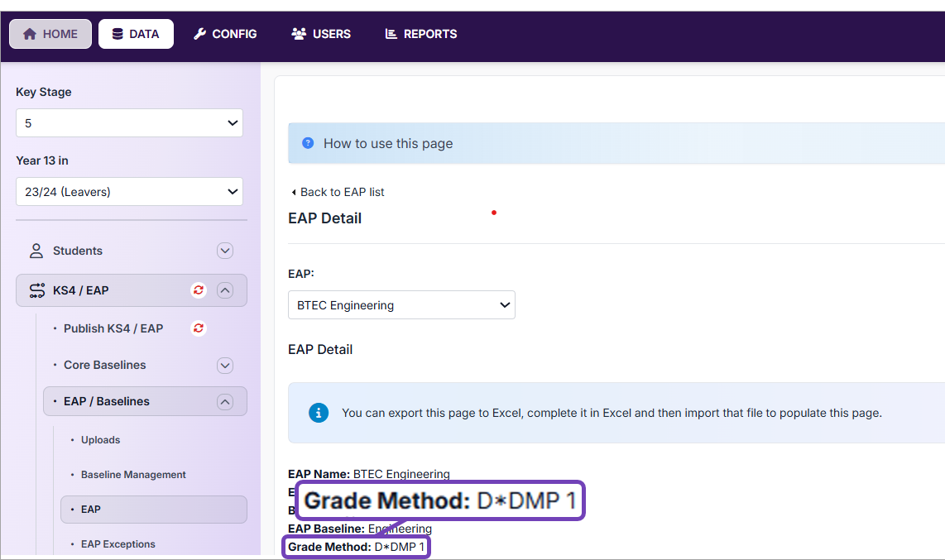Go to the Users section

321,34
